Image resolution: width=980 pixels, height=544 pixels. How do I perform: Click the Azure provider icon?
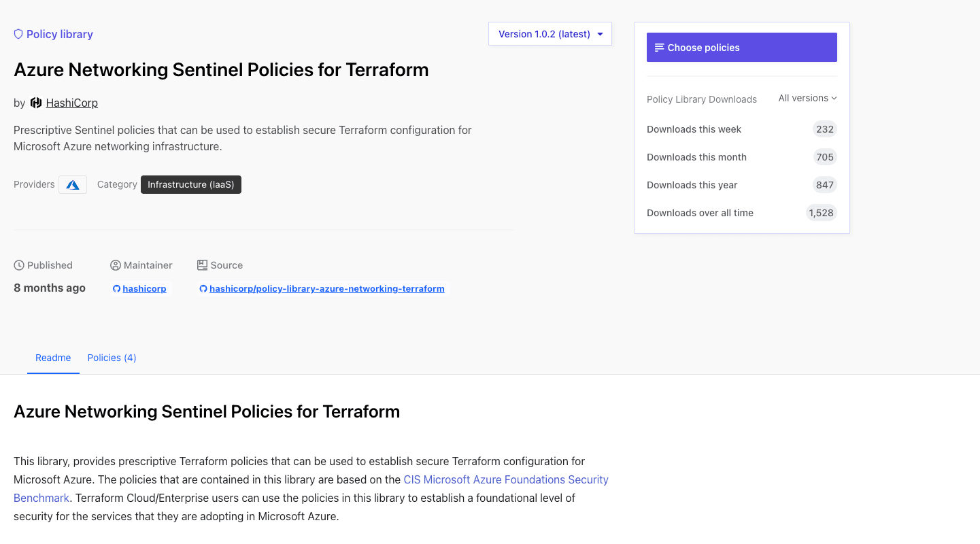click(73, 185)
